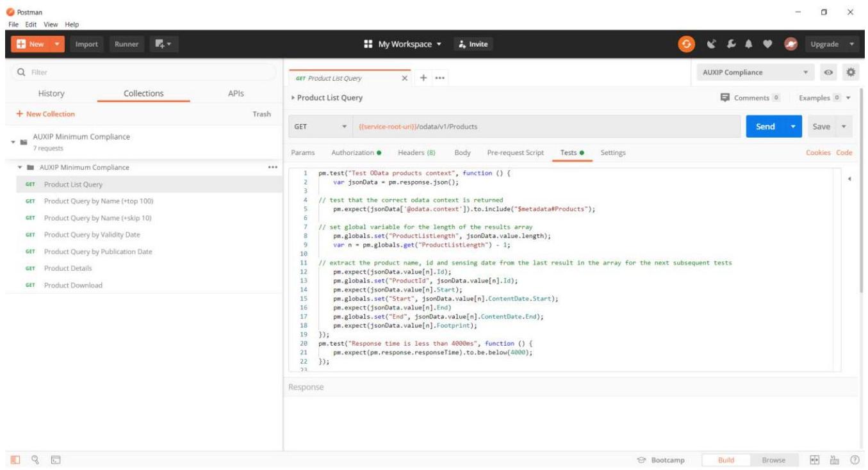The height and width of the screenshot is (470, 868).
Task: Open the user avatar menu
Action: 790,44
